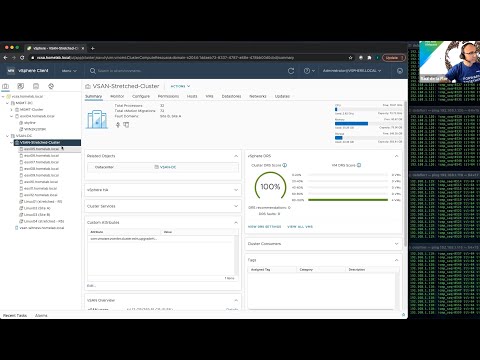The height and width of the screenshot is (360, 480).
Task: Open a new browser tab
Action: point(93,48)
